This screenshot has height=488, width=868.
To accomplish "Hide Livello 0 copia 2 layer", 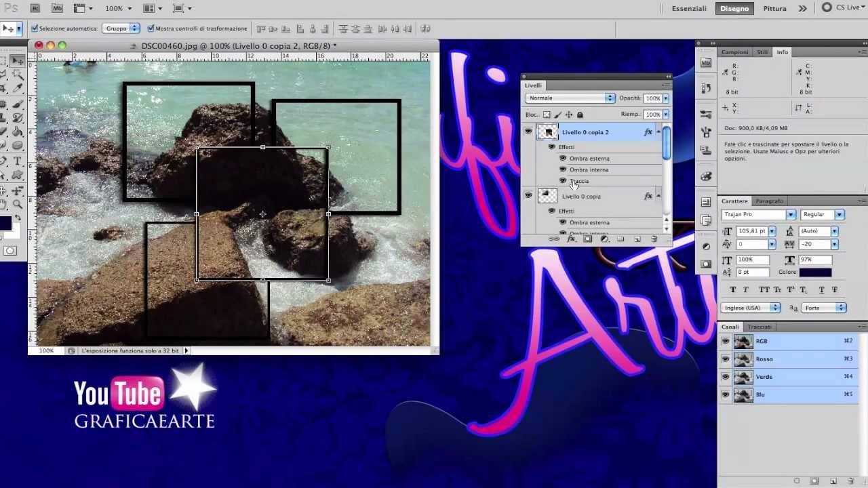I will [x=528, y=132].
